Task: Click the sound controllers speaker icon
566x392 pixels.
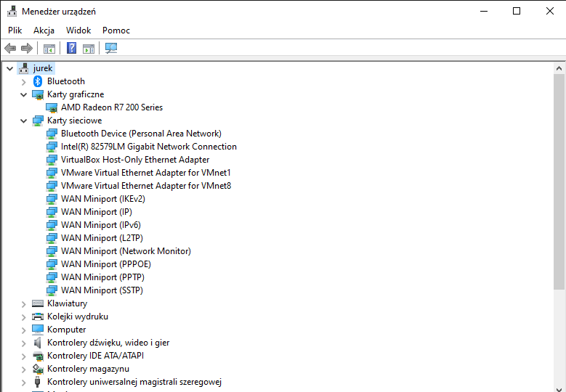Action: (x=38, y=343)
